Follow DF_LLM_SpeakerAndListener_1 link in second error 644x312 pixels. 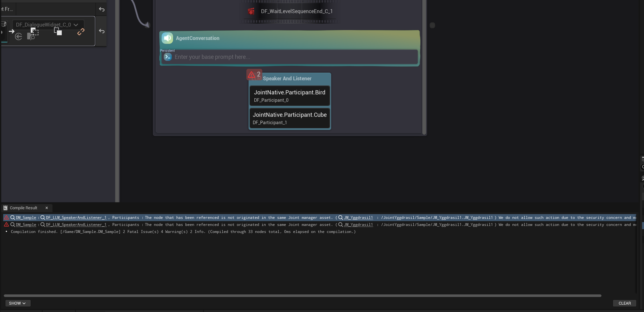pyautogui.click(x=76, y=225)
